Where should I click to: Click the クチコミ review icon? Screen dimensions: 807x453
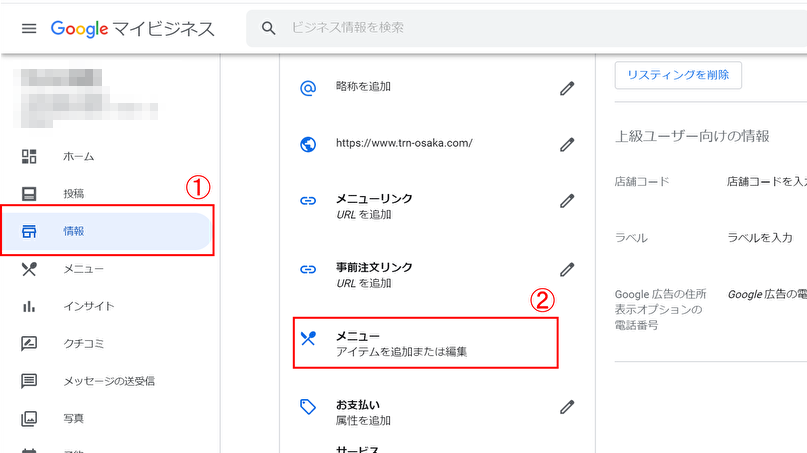pyautogui.click(x=29, y=343)
